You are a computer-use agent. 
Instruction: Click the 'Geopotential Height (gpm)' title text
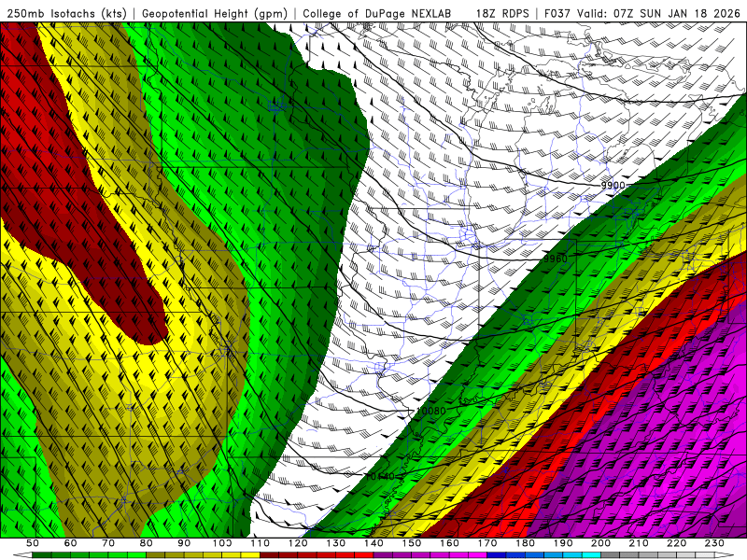click(215, 13)
